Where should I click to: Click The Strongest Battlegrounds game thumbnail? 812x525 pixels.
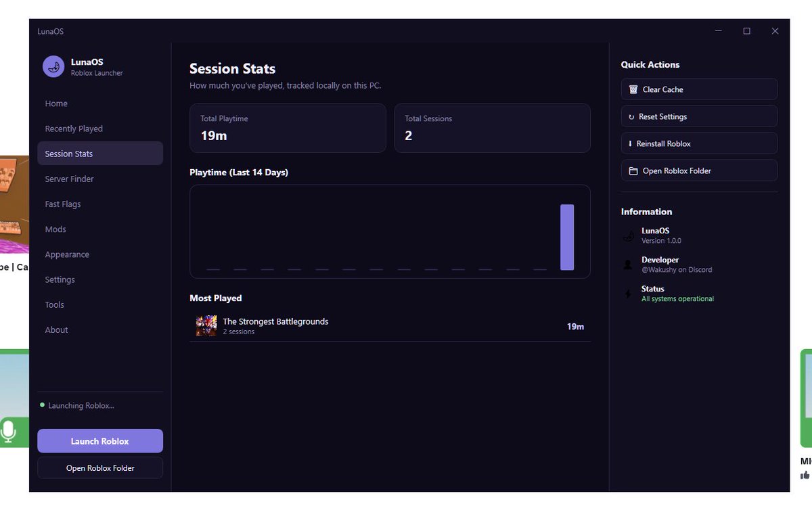[206, 326]
